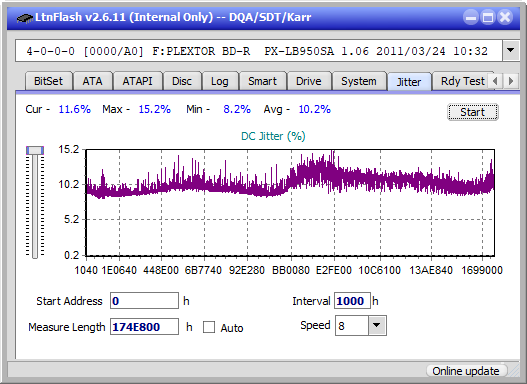Viewport: 527px width, 384px height.
Task: Close the LtnFlash window
Action: pyautogui.click(x=505, y=17)
